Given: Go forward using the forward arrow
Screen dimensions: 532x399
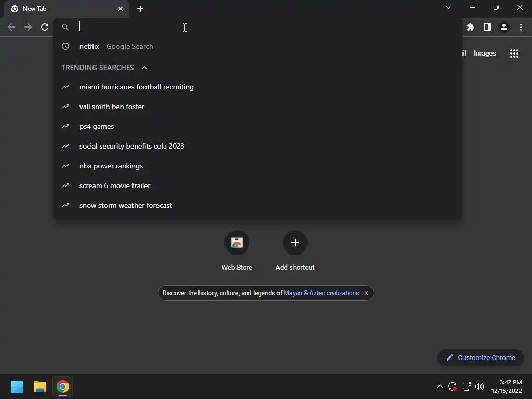Looking at the screenshot, I should coord(28,27).
